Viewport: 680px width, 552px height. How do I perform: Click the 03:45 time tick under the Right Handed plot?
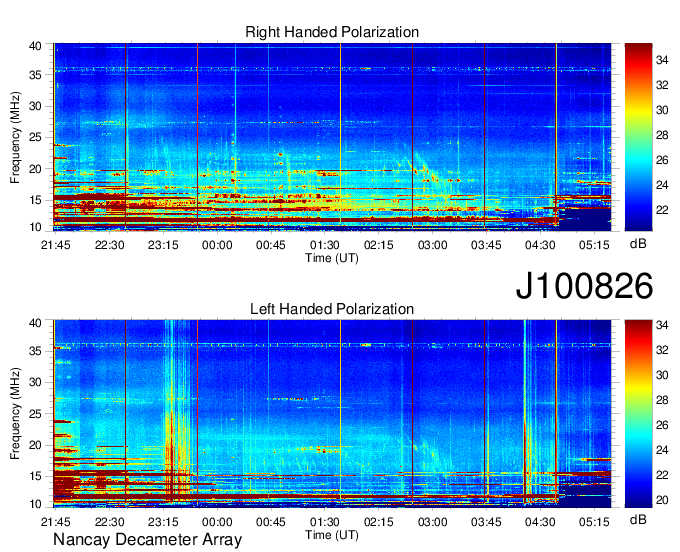click(486, 245)
